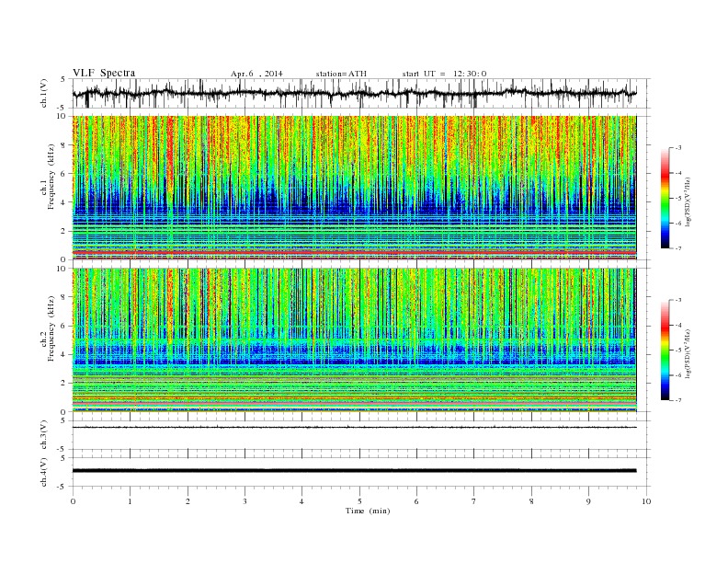The image size is (728, 563).
Task: Click the "ch.4(V)" axis label
Action: coord(44,472)
